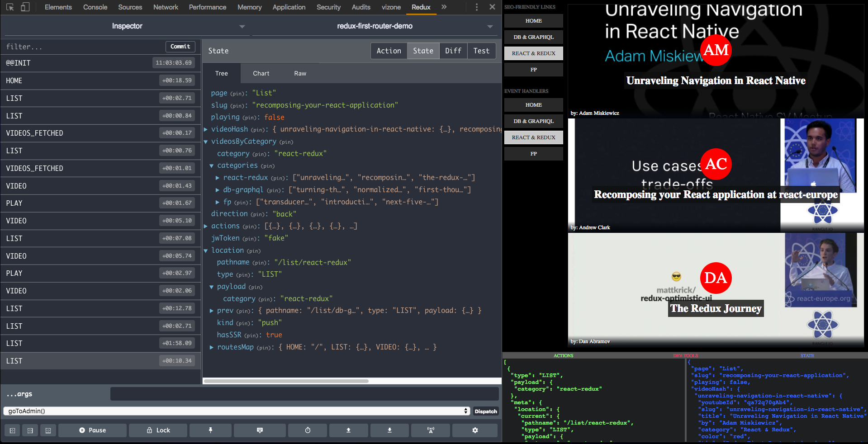
Task: Click REACT & REDUX under SEO-friendly links
Action: 534,53
